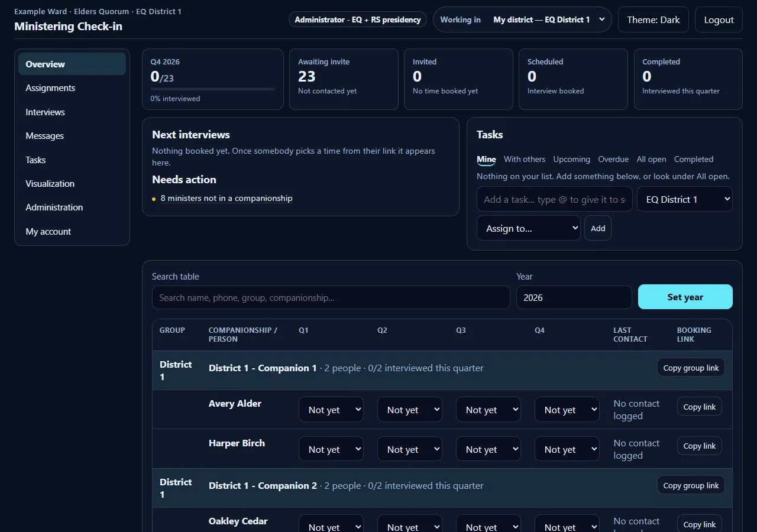Switch to the Mine tasks tab
The image size is (757, 532).
(486, 159)
